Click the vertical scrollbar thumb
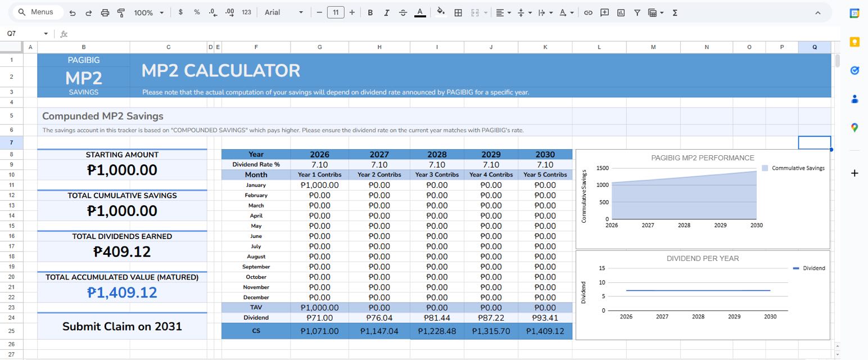Viewport: 868px width, 360px height. coord(838,61)
